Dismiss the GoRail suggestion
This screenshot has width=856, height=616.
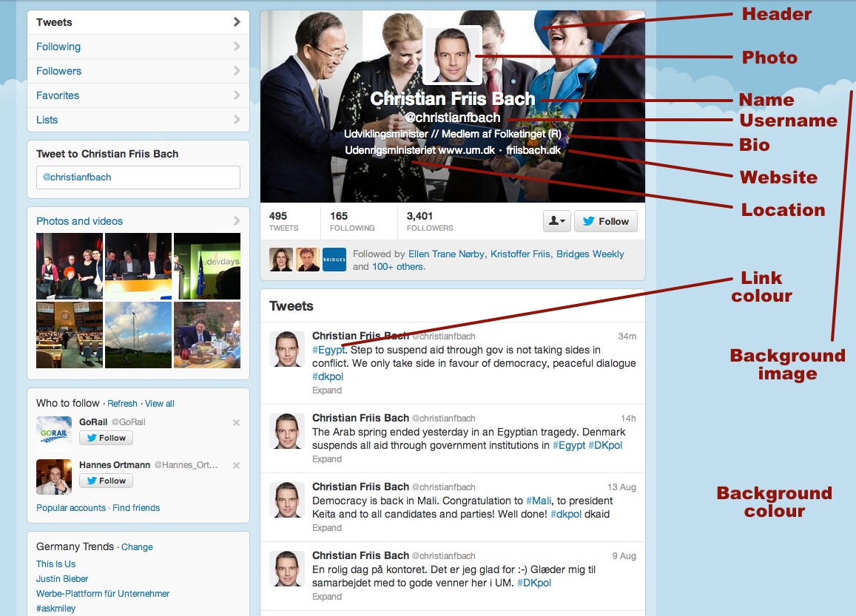click(237, 422)
